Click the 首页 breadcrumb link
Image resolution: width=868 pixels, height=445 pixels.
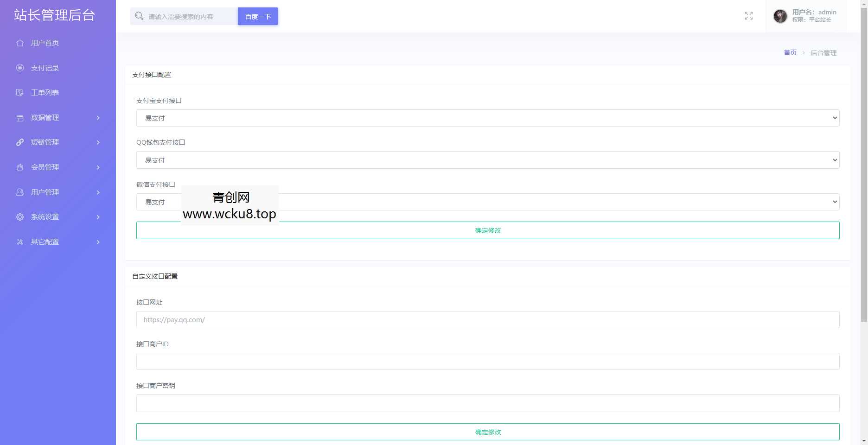(790, 53)
